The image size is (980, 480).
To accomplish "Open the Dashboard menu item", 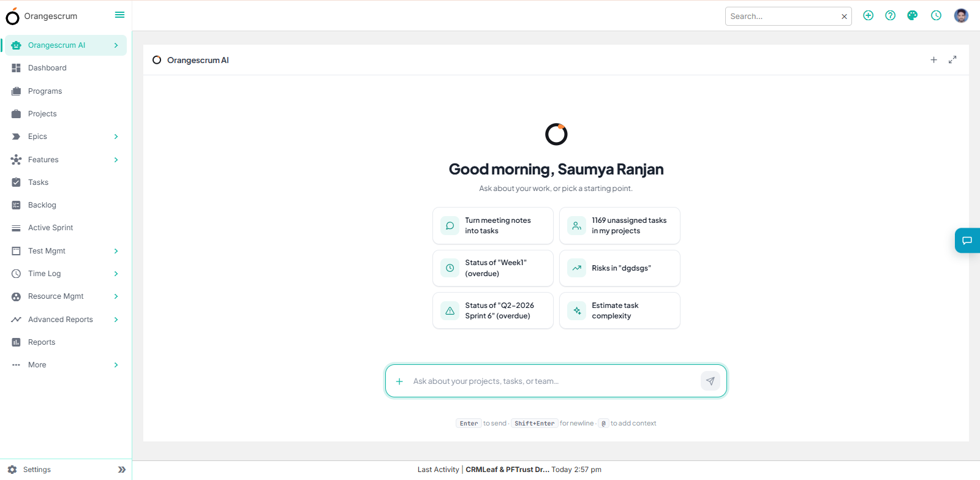I will point(66,68).
